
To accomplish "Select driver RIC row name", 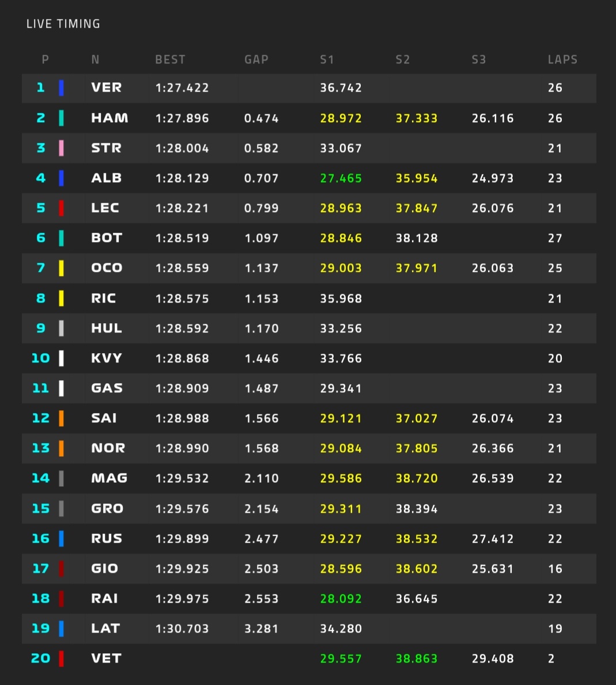I will pos(104,298).
